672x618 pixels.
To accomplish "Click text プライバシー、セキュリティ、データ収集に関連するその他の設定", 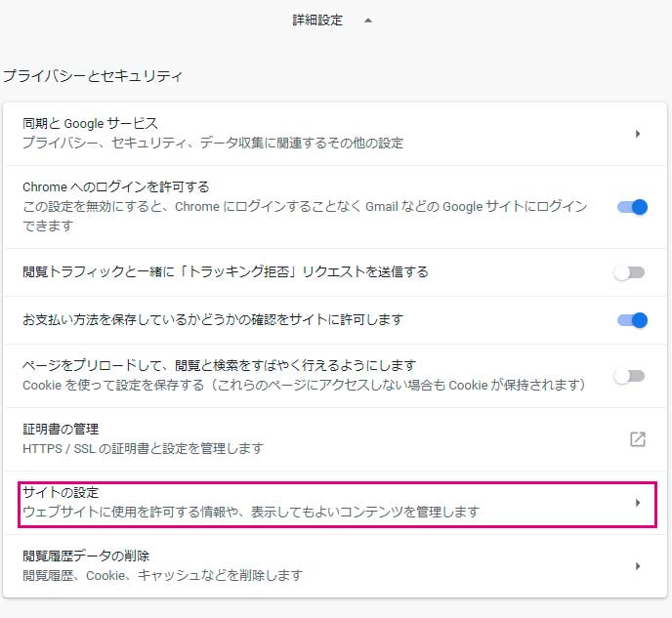I will (213, 144).
